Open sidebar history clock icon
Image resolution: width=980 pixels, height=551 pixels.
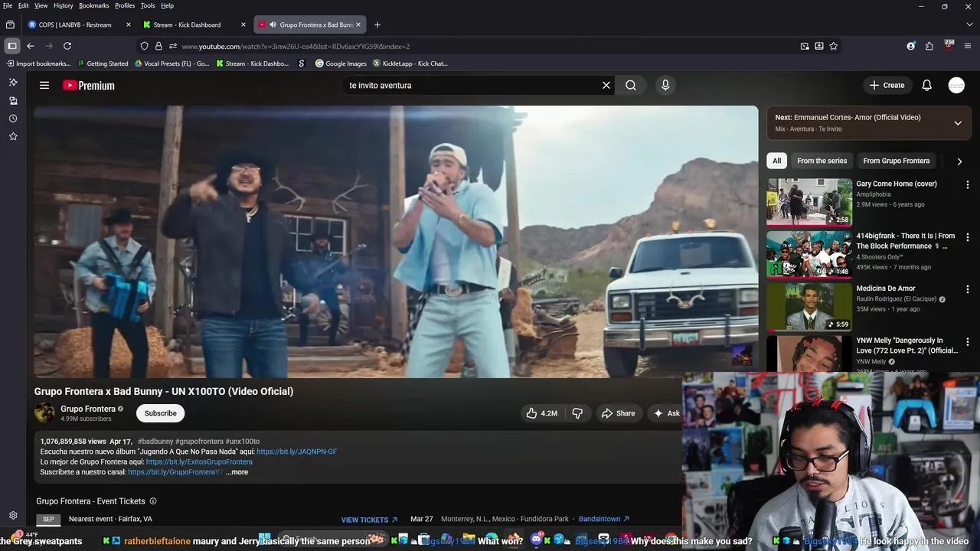(x=13, y=119)
